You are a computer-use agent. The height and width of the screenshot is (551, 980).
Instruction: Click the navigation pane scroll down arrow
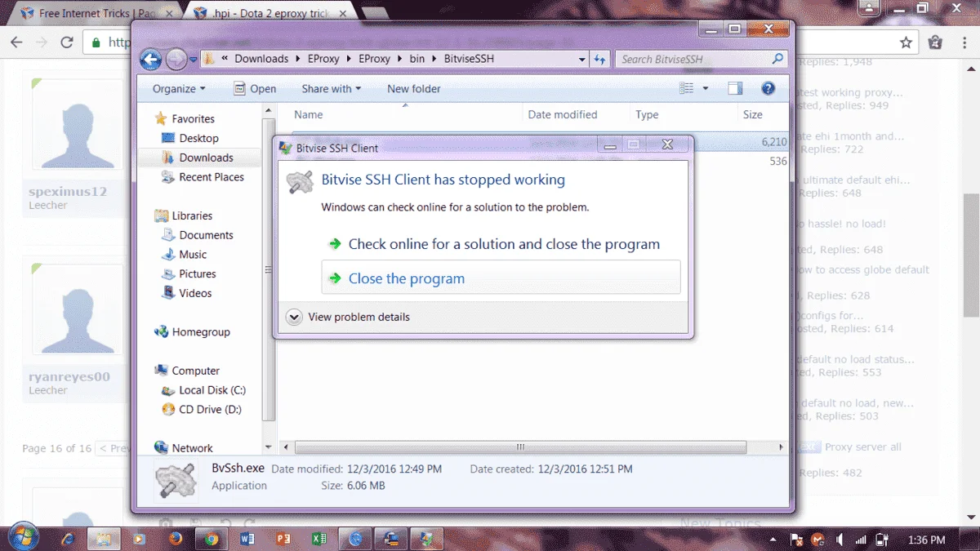(269, 447)
